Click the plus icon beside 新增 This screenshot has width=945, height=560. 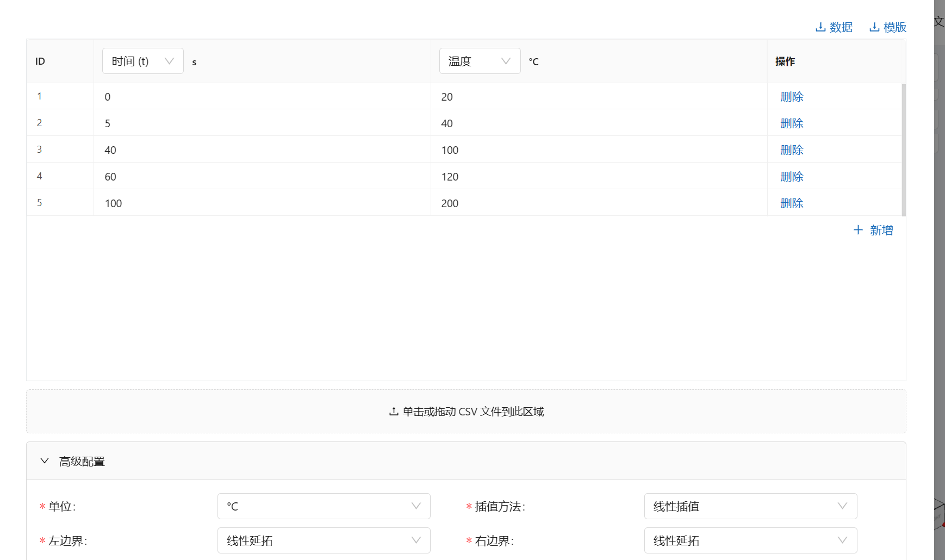point(858,230)
